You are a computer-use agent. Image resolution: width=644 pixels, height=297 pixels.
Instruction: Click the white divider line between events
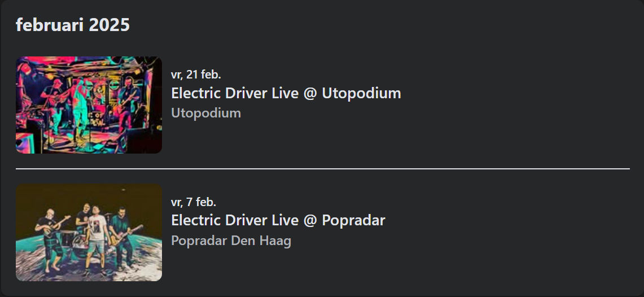coord(322,168)
